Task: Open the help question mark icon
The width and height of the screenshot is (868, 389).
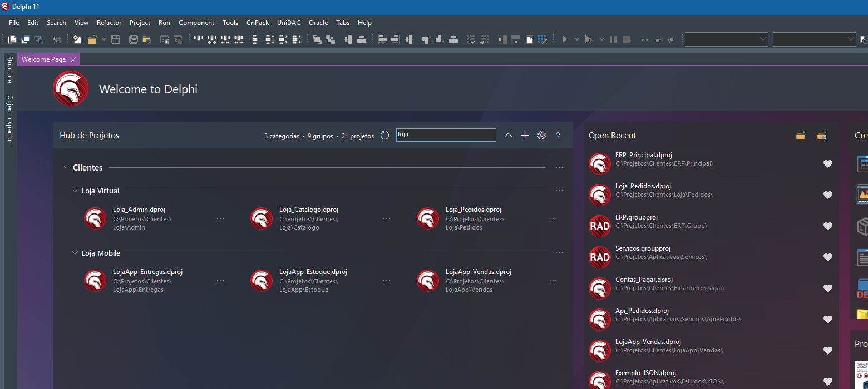Action: [558, 136]
